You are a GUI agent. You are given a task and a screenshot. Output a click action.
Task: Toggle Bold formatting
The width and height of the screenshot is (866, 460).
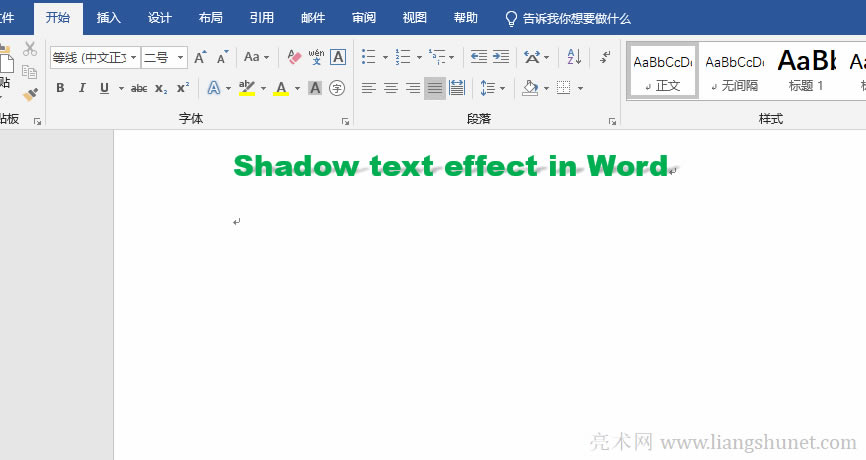[x=60, y=88]
